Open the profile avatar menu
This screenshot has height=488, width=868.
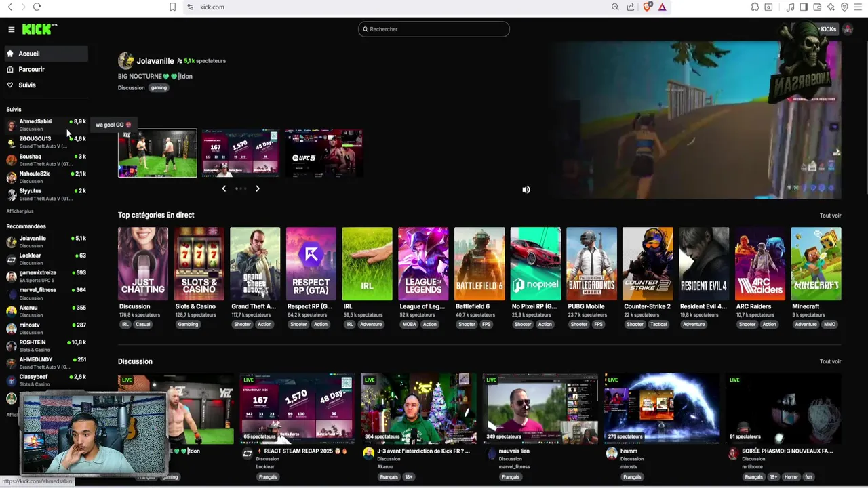(x=848, y=29)
